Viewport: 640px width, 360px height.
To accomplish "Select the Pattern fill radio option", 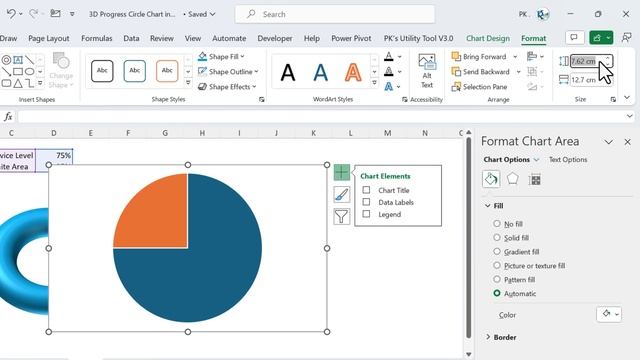I will (497, 279).
